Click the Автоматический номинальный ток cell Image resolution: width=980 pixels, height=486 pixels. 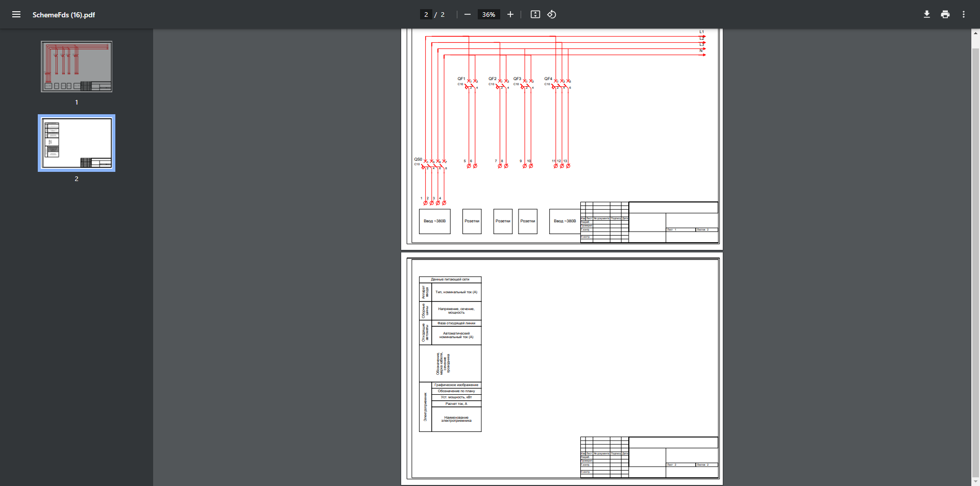[x=456, y=336]
